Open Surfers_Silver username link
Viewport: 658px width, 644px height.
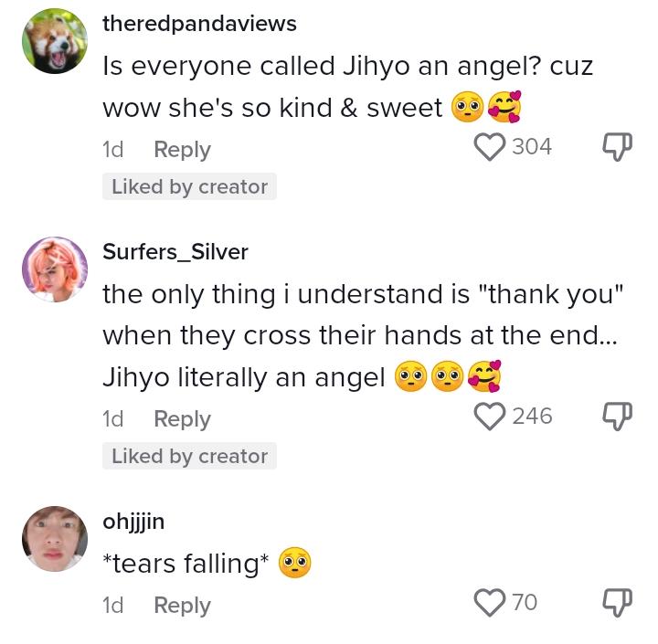(175, 252)
